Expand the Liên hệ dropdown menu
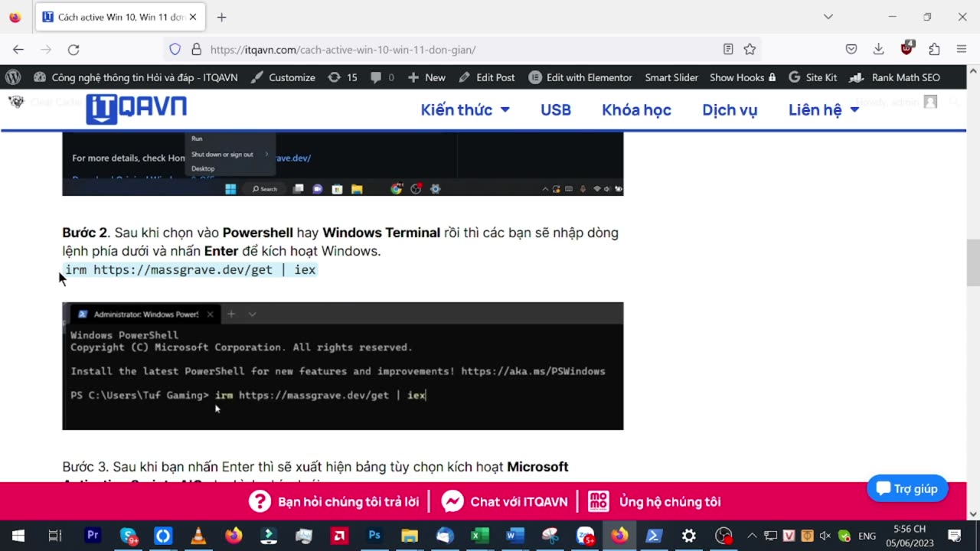980x551 pixels. click(x=824, y=109)
